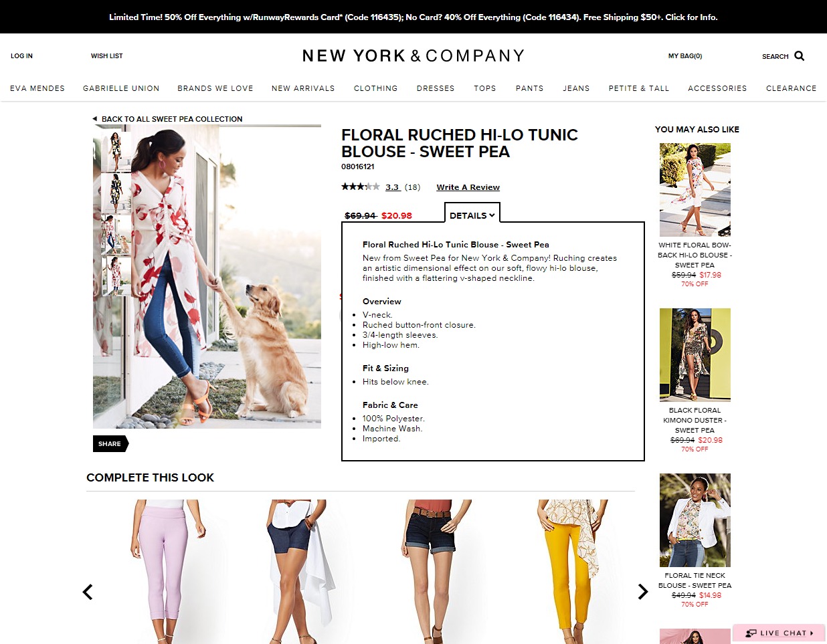Click the back arrow to Sweet Pea collection
827x644 pixels.
pos(94,119)
